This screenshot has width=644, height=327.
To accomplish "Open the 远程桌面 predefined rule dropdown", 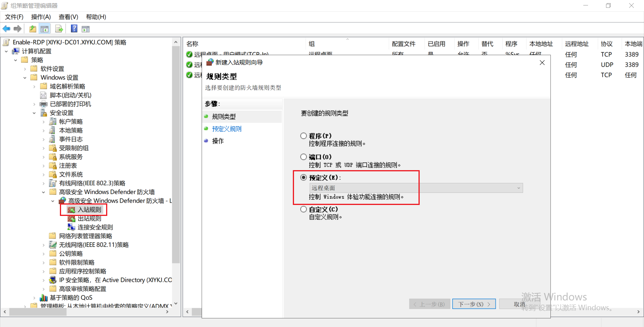I will pos(416,188).
